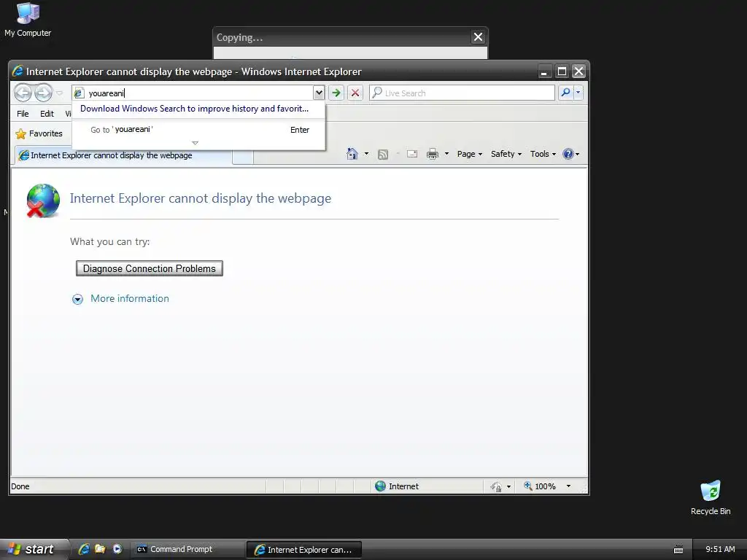Viewport: 747px width, 560px height.
Task: Click the Live Search magnifier button
Action: [x=565, y=93]
